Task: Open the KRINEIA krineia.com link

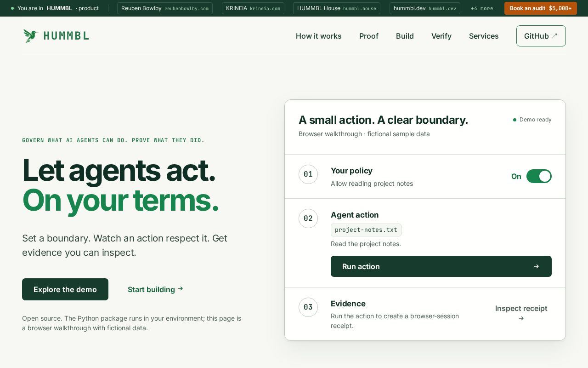Action: click(x=253, y=8)
